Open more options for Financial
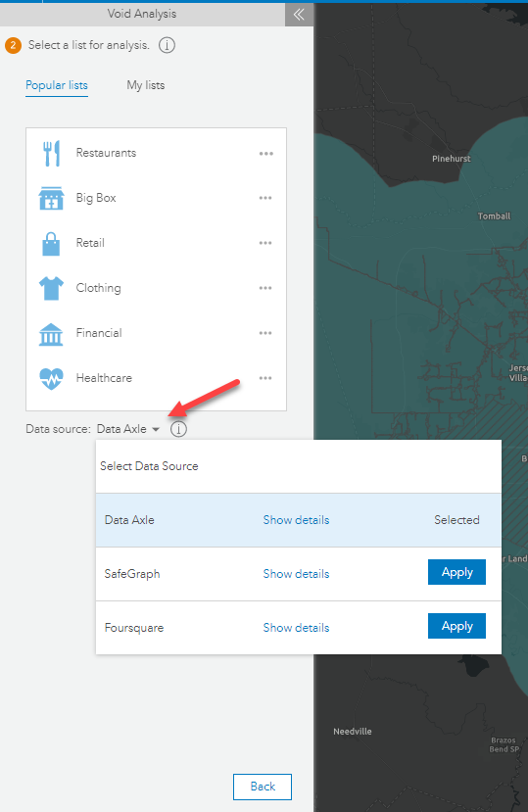 point(265,333)
